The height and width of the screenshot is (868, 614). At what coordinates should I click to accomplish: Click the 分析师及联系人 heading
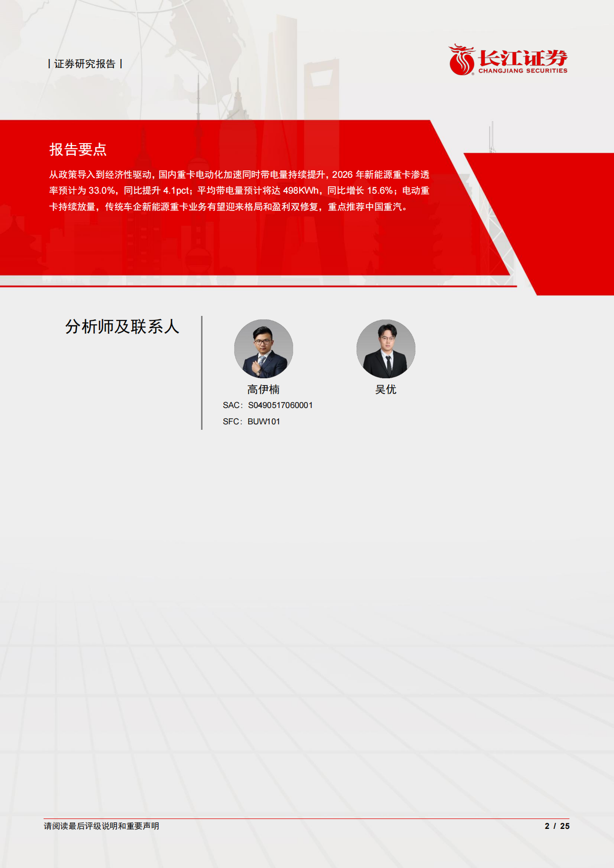[122, 326]
